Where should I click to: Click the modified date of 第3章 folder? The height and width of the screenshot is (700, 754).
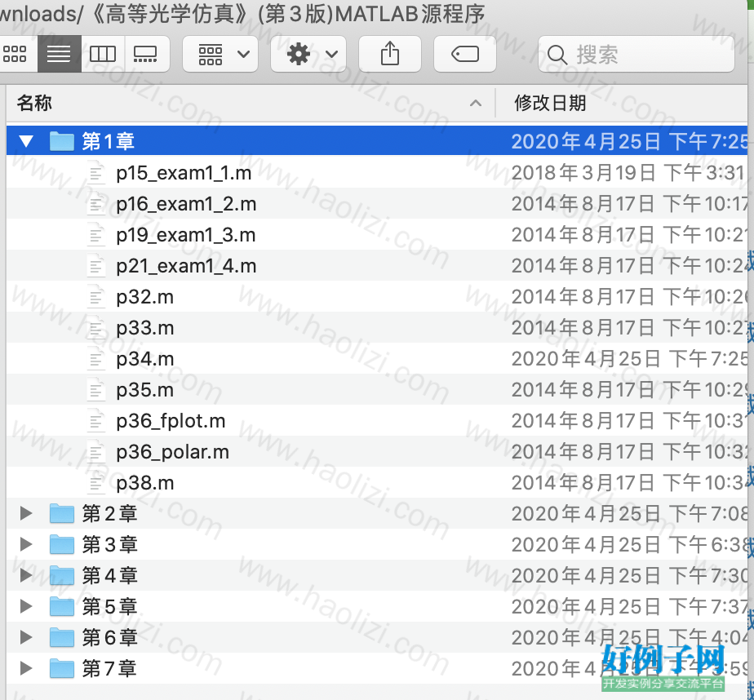[629, 544]
